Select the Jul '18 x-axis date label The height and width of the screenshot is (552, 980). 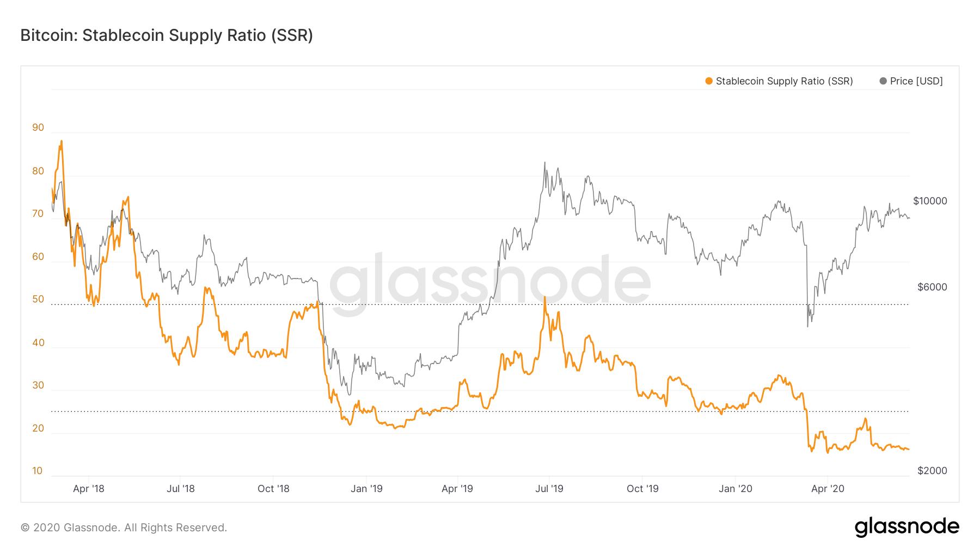pyautogui.click(x=180, y=488)
